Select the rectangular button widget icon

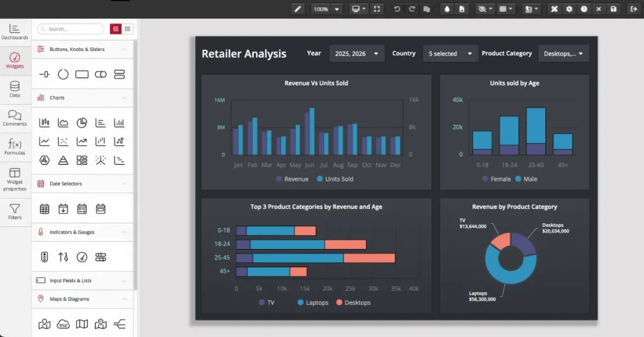click(82, 74)
